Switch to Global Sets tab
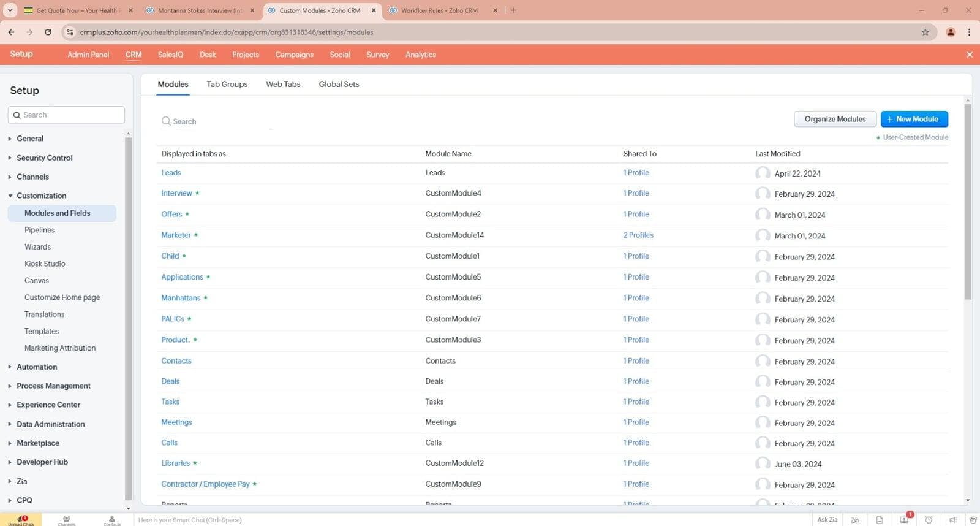The image size is (980, 526). 339,84
